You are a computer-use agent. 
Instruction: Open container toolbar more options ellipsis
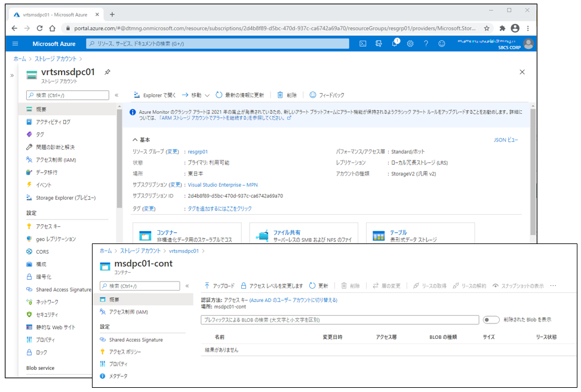(553, 286)
